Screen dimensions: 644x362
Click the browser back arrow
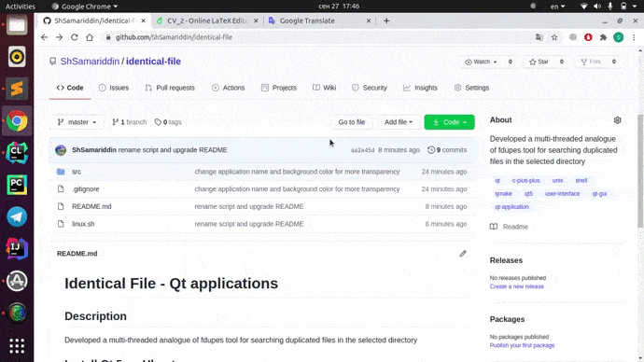[45, 37]
